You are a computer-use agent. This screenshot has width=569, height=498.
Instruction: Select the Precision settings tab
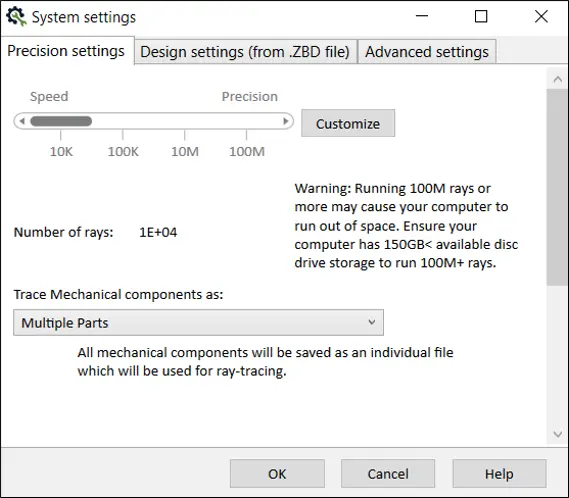click(x=66, y=51)
